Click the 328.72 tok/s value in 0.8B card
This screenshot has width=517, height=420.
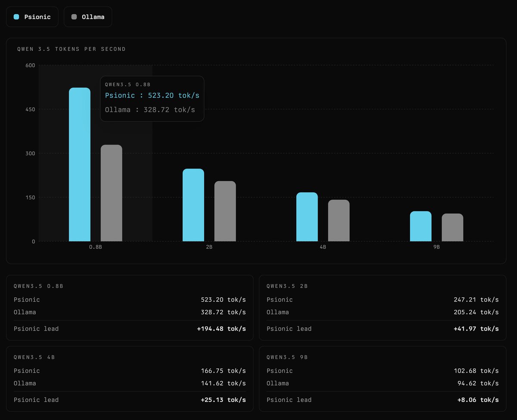(224, 312)
